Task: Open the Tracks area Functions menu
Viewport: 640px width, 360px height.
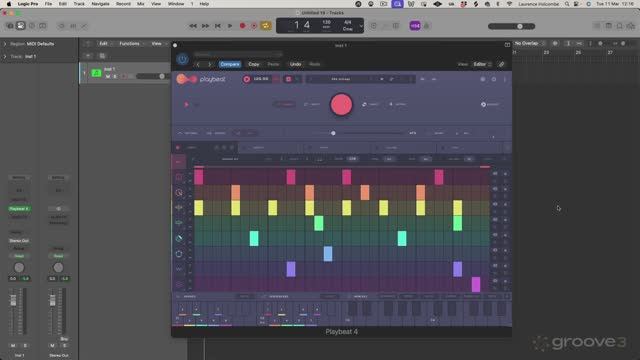Action: point(130,44)
